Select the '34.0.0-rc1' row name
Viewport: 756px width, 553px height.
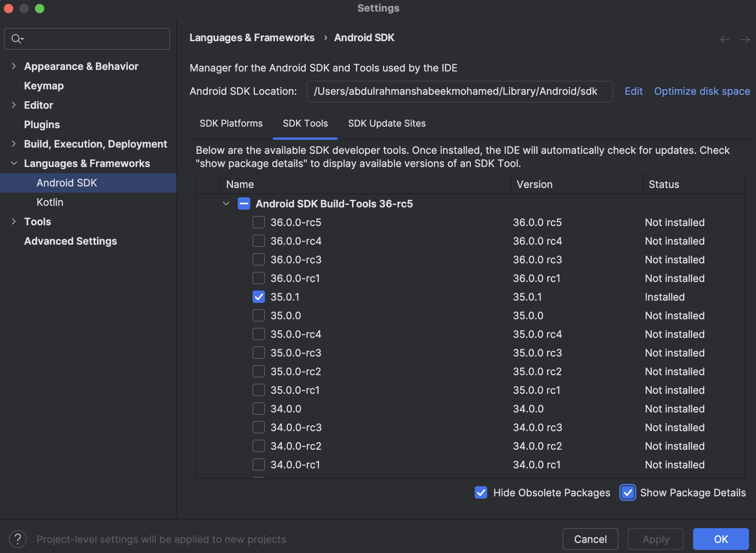pos(295,465)
